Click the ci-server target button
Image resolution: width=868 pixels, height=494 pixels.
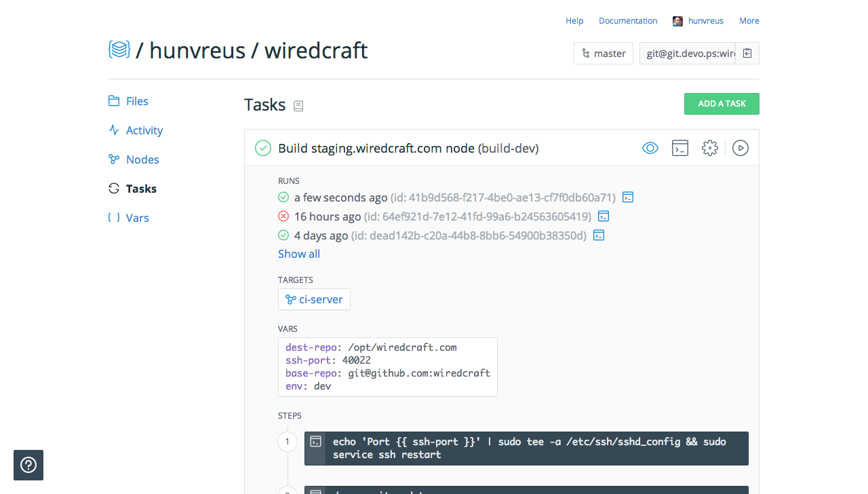314,299
